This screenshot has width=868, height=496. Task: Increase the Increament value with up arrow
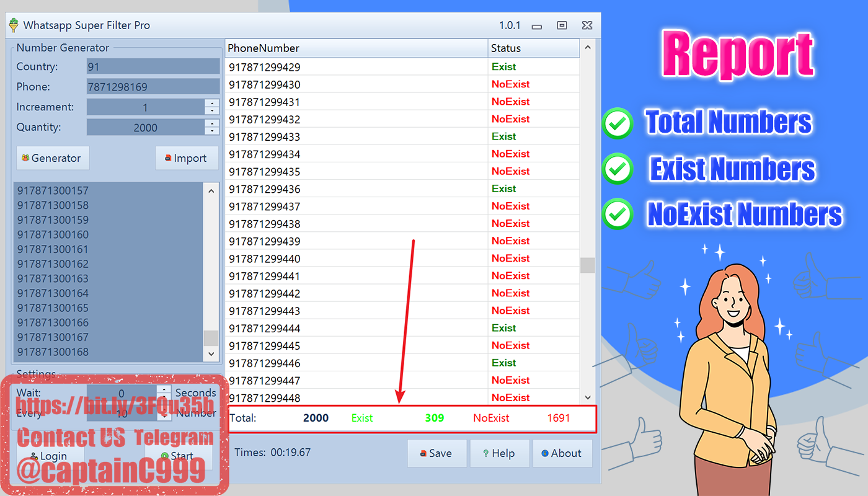[x=213, y=104]
